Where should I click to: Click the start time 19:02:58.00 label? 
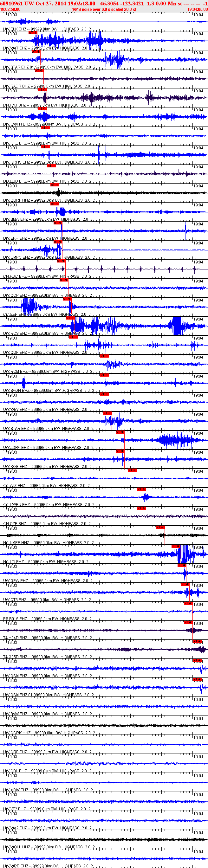pos(10,10)
